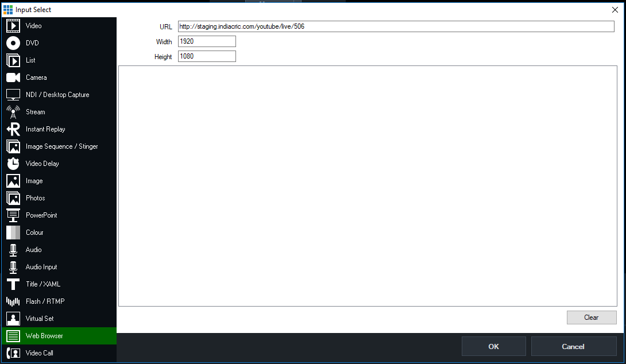This screenshot has height=364, width=626.
Task: Clear the browser input settings
Action: 592,317
